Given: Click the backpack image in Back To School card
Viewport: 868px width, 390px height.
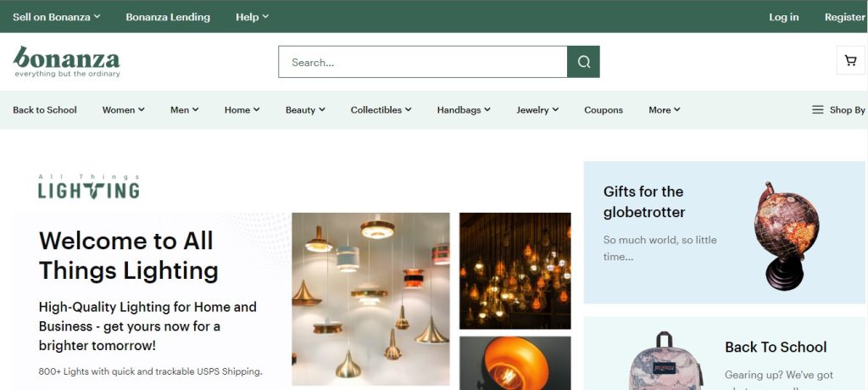Looking at the screenshot, I should click(664, 361).
